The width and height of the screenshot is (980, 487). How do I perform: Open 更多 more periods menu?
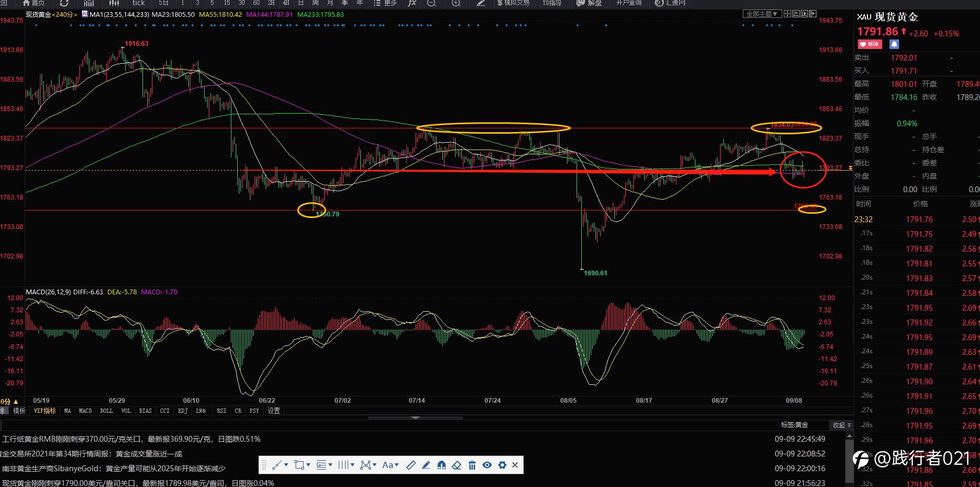385,3
